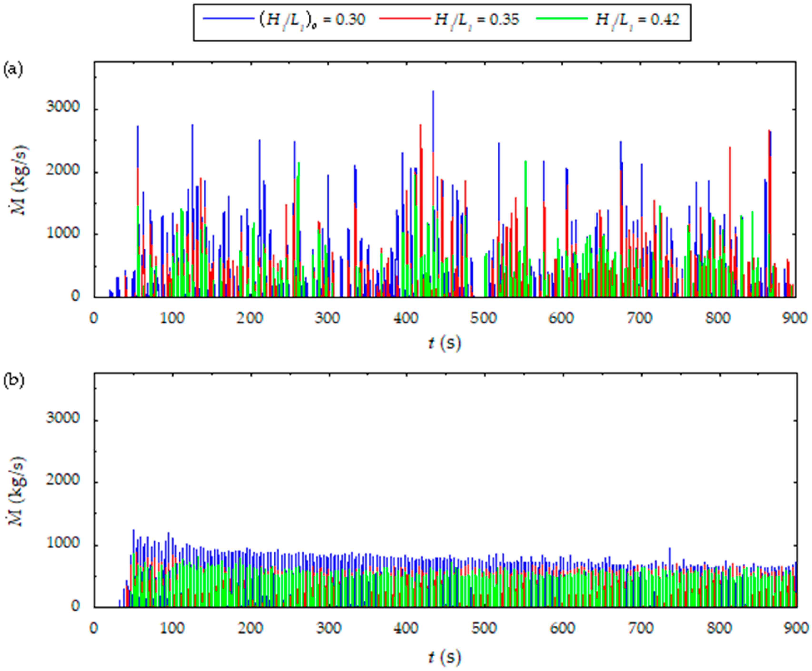Click y-axis tick 3000 in panel (b)

63,418
